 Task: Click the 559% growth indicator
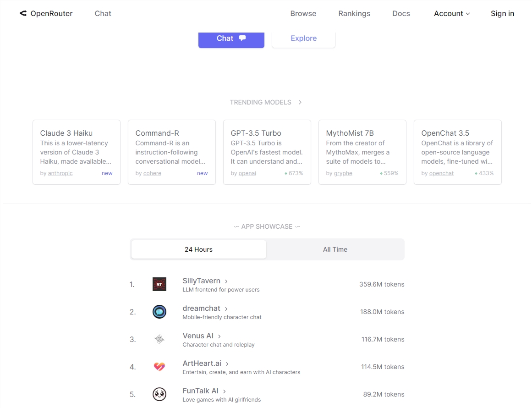(389, 173)
